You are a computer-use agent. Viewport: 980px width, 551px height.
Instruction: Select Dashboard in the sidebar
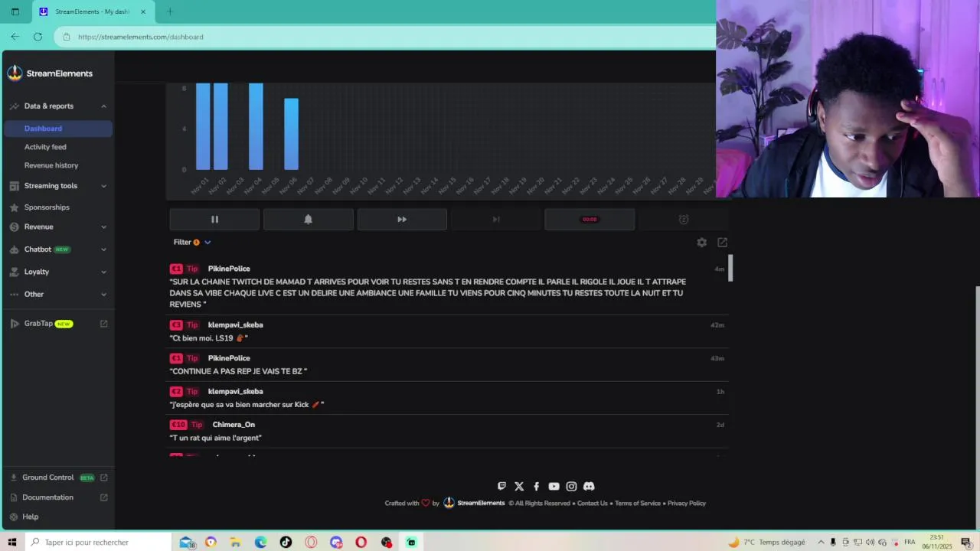58,129
